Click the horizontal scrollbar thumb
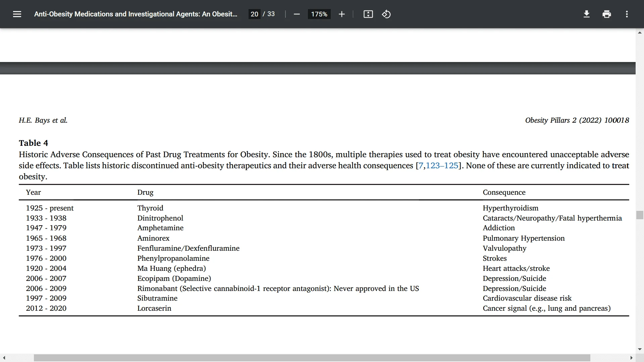 click(312, 358)
